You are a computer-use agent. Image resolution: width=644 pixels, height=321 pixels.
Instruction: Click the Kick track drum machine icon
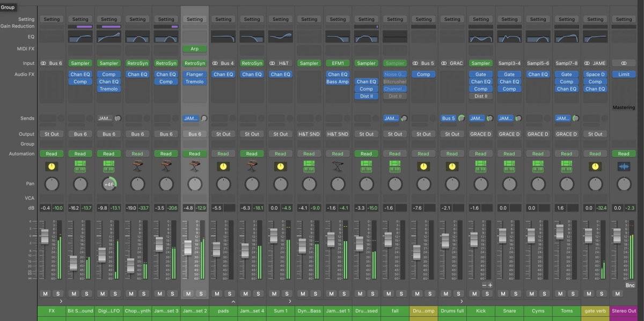(x=480, y=167)
